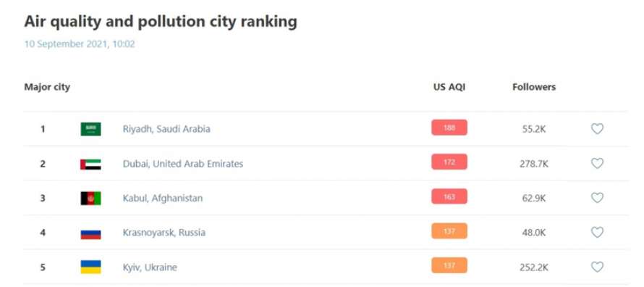Screen dimensions: 644x287
Task: Click the Saudi Arabia flag icon
Action: coord(90,129)
